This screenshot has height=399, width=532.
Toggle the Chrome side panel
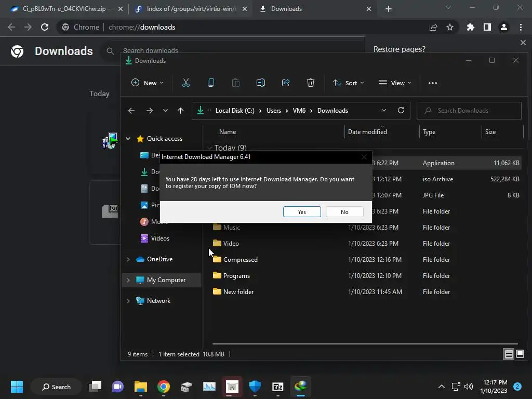coord(487,27)
